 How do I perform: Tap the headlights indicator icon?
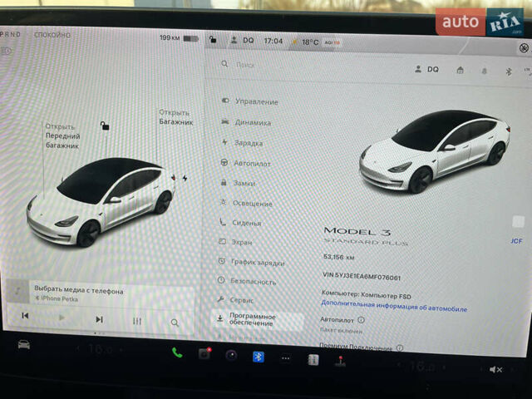point(7,52)
